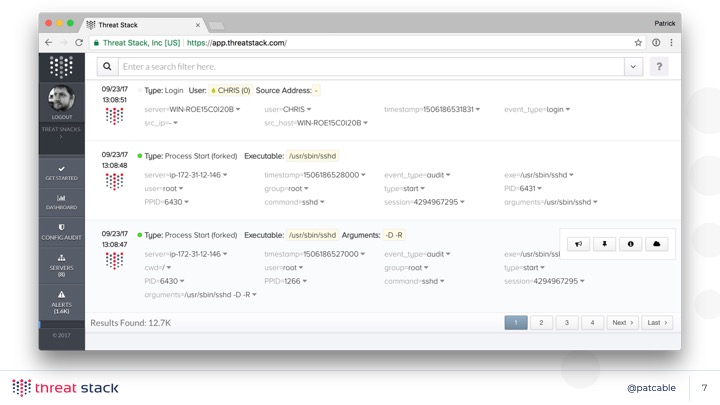
Task: Open Get Started in the sidebar
Action: pyautogui.click(x=62, y=173)
